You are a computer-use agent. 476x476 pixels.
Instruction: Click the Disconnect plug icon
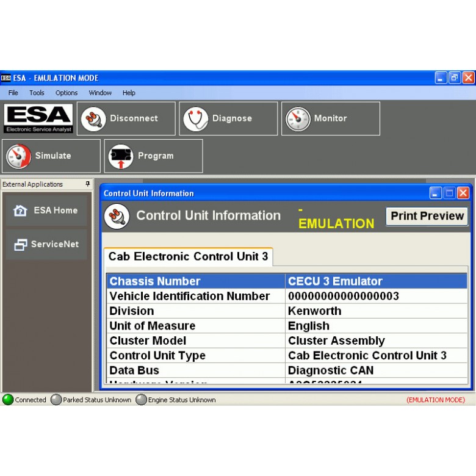pos(93,119)
